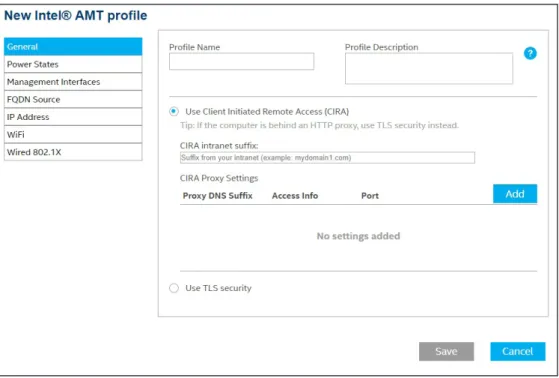This screenshot has width=559, height=378.
Task: Click the Access Info column header
Action: pos(295,196)
